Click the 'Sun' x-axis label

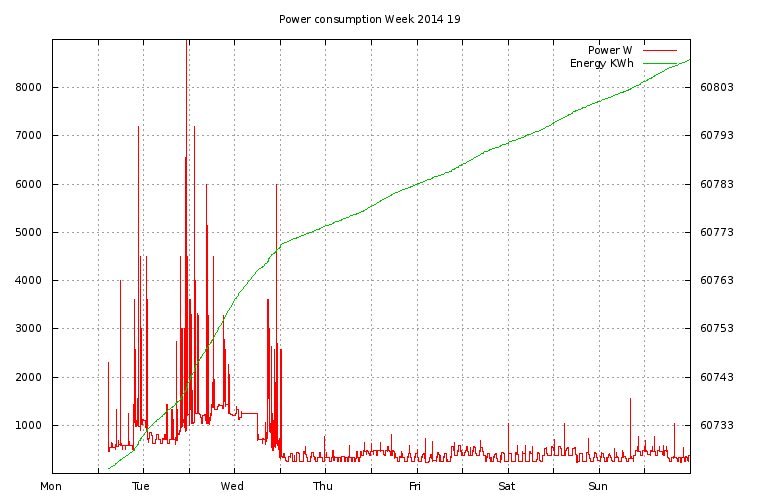[x=598, y=486]
